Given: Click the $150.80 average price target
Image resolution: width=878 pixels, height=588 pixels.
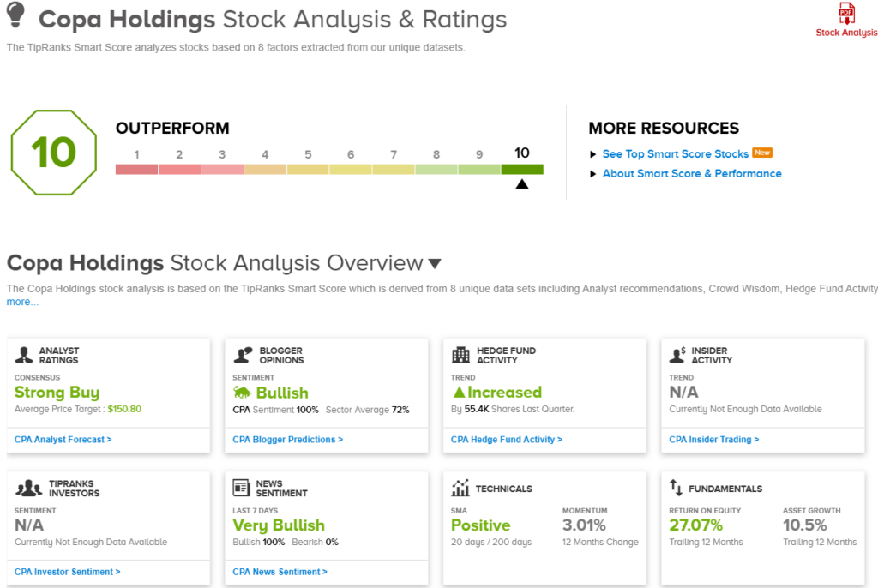Looking at the screenshot, I should pos(124,409).
